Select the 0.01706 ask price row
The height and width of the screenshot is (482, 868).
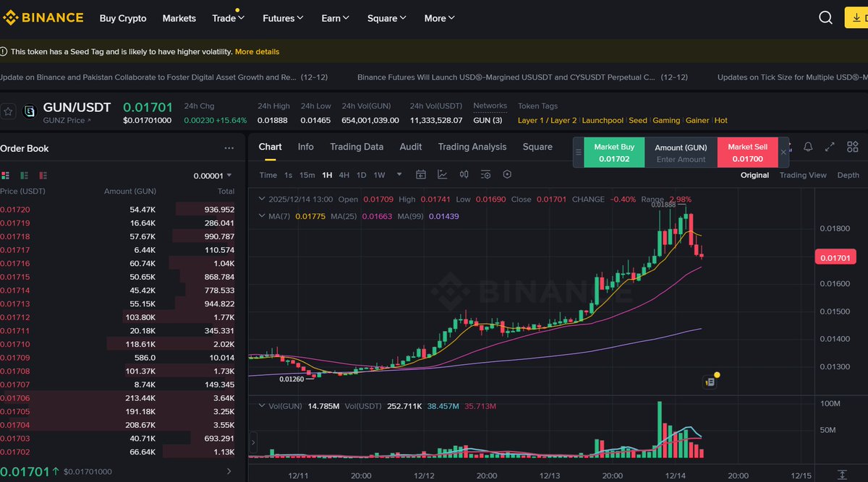pos(119,398)
